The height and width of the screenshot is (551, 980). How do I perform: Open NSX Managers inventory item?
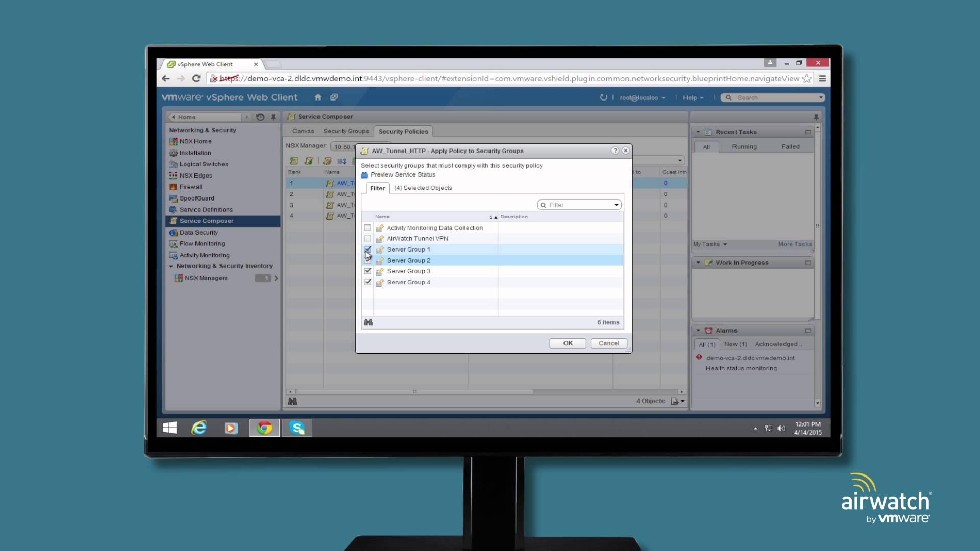click(206, 278)
